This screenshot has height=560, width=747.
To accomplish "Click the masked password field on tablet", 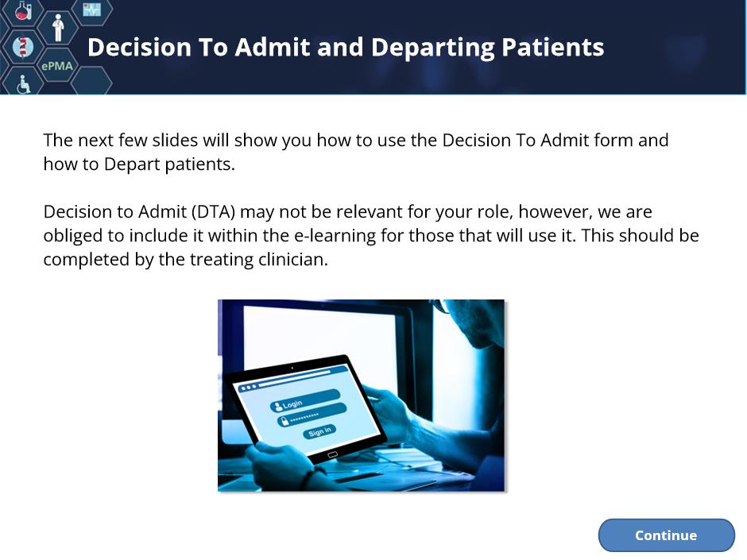I will (311, 415).
